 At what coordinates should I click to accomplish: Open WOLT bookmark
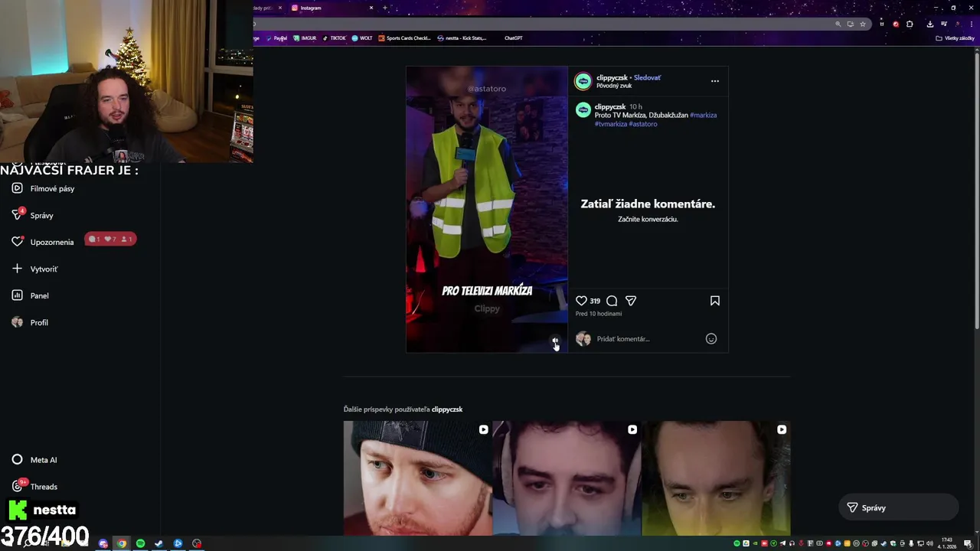(x=362, y=37)
